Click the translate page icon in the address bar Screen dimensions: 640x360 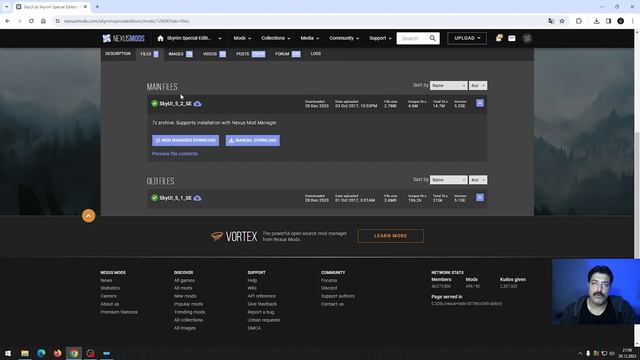pyautogui.click(x=551, y=21)
